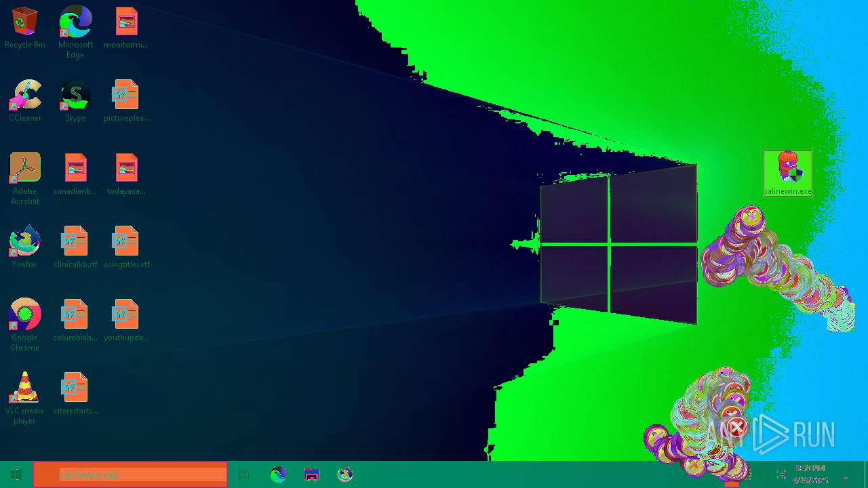
Task: Select the Google Chrome desktop shortcut
Action: point(25,325)
